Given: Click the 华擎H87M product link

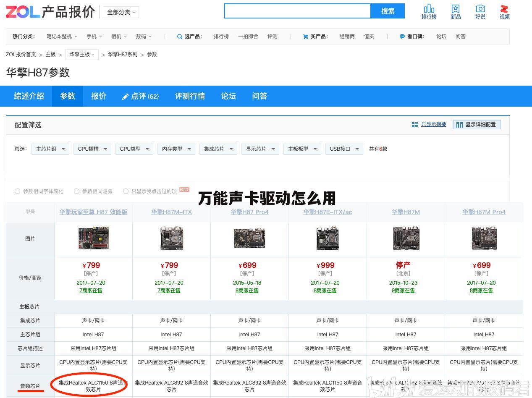Looking at the screenshot, I should click(x=406, y=212).
